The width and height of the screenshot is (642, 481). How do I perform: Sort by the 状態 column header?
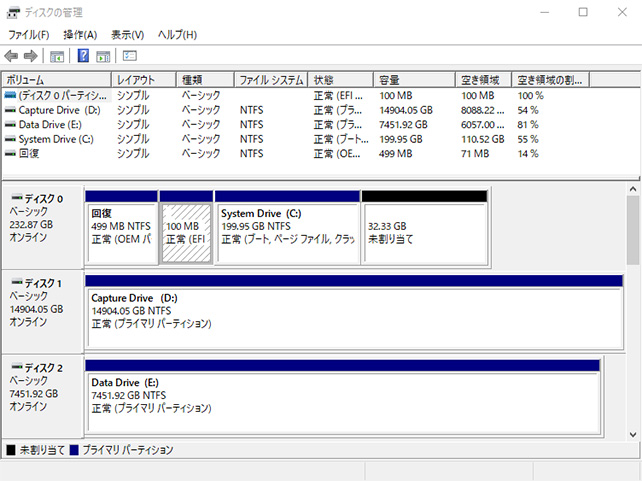(341, 80)
